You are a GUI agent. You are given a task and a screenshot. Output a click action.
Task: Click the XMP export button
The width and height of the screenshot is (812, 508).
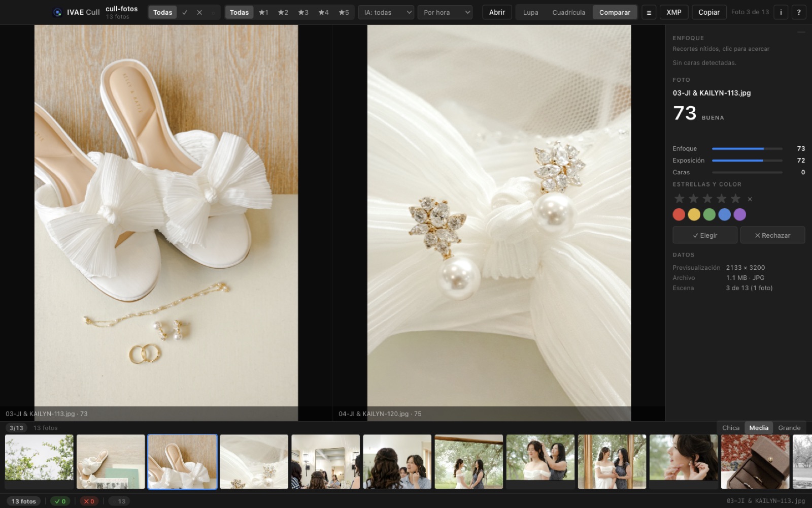click(674, 12)
